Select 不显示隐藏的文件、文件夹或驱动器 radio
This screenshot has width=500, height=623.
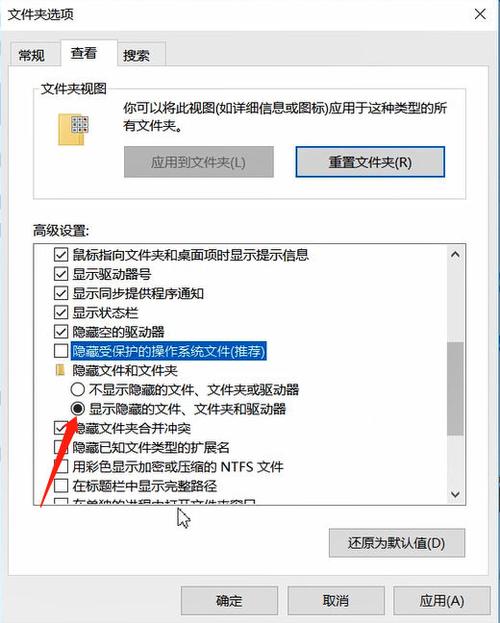click(x=78, y=389)
